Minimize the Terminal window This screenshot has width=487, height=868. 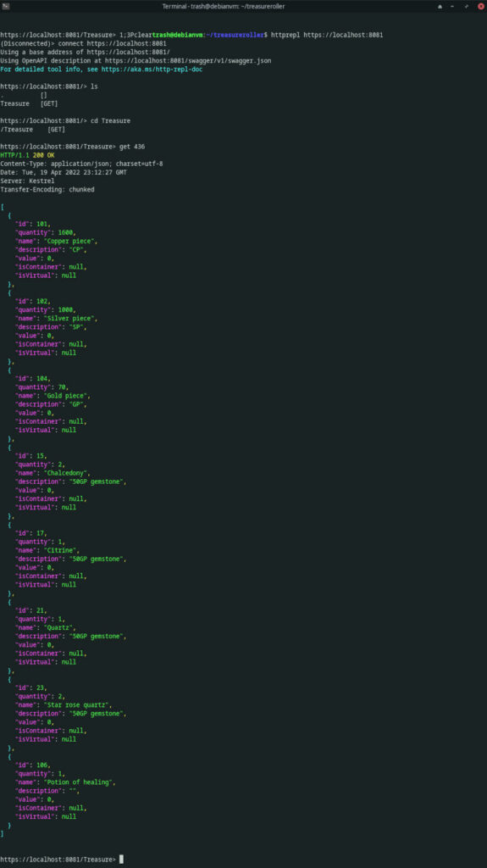tap(452, 6)
